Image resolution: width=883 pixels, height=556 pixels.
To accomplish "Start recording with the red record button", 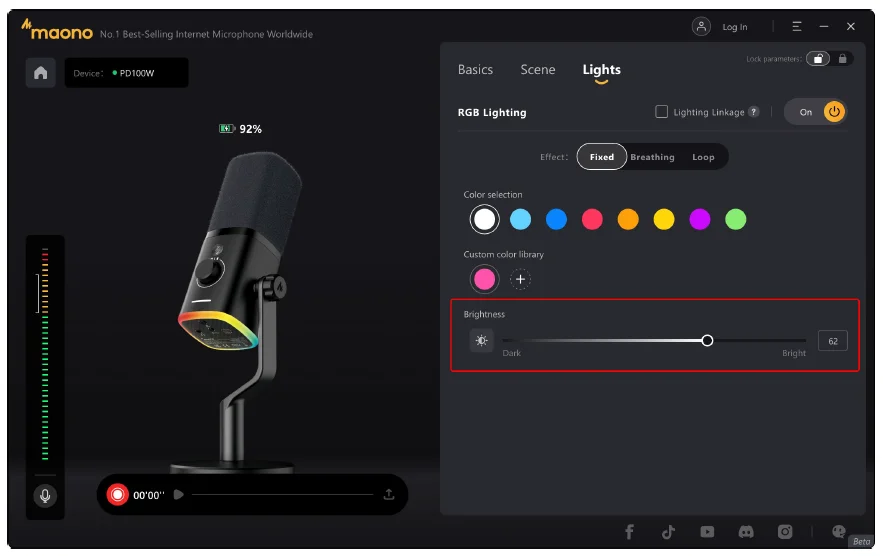I will (x=117, y=495).
